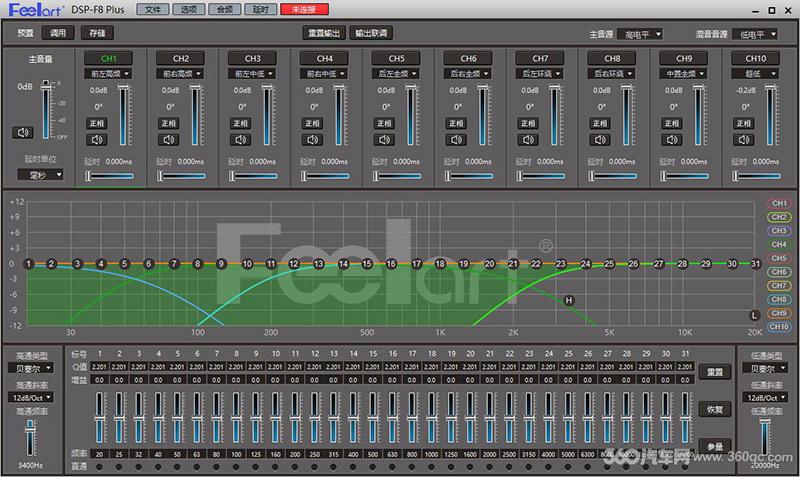
Task: Toggle CH5 curve in graph legend
Action: [x=779, y=258]
